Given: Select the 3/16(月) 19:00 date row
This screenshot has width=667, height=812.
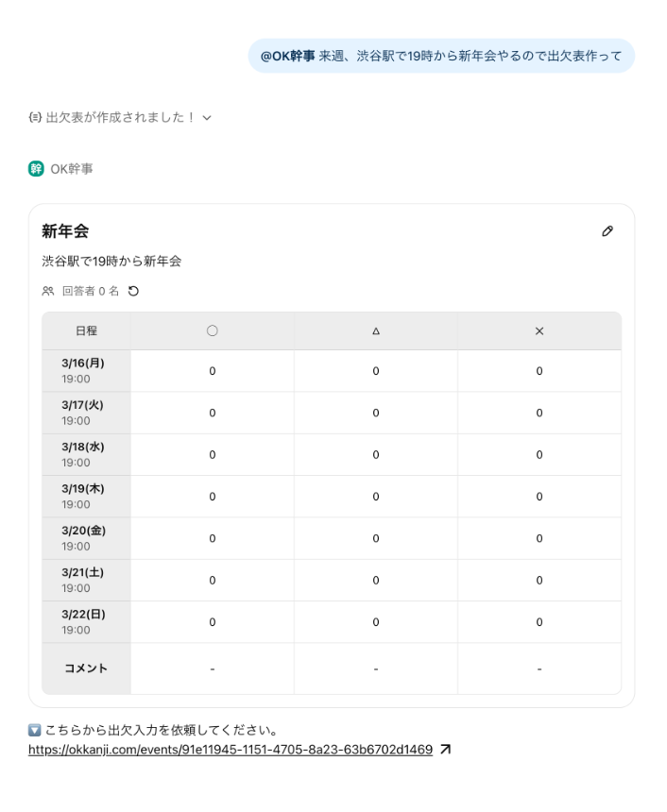Looking at the screenshot, I should pos(85,371).
